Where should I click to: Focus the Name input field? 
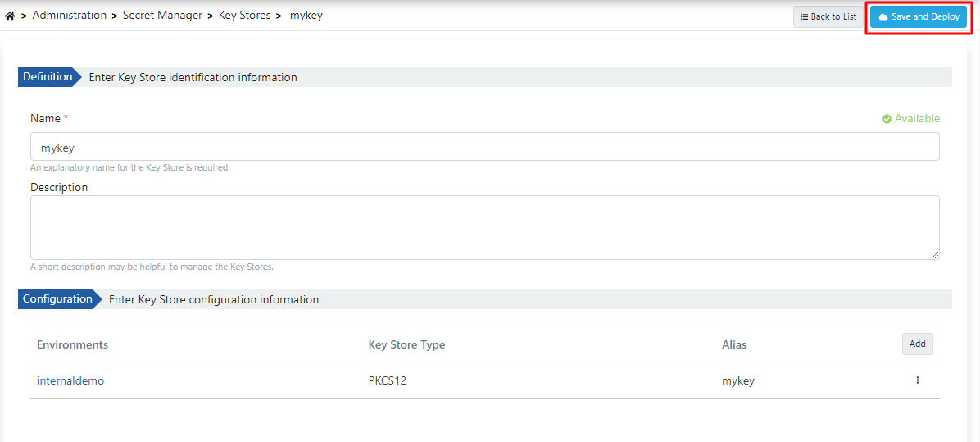[x=484, y=147]
